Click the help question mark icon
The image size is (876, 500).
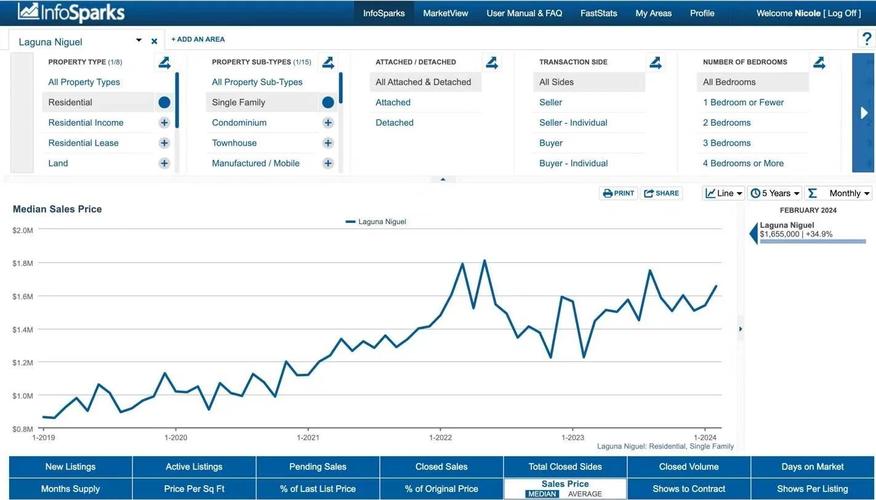pos(866,39)
